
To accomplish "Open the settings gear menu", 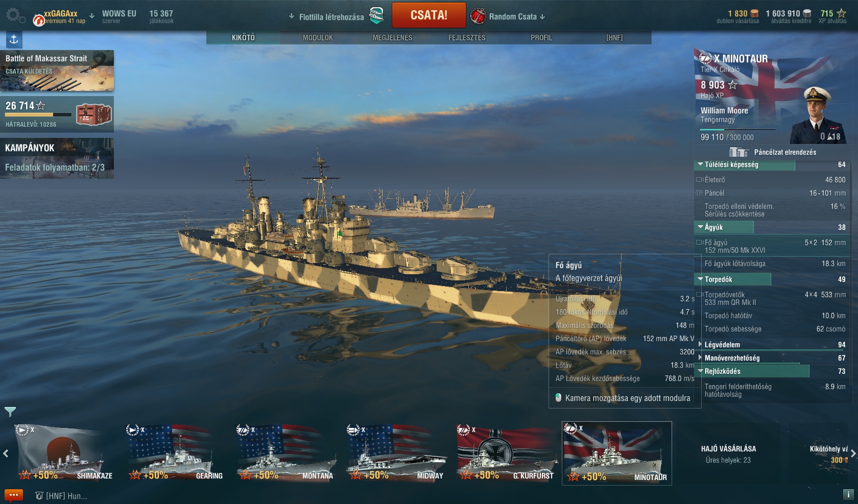I will [15, 15].
